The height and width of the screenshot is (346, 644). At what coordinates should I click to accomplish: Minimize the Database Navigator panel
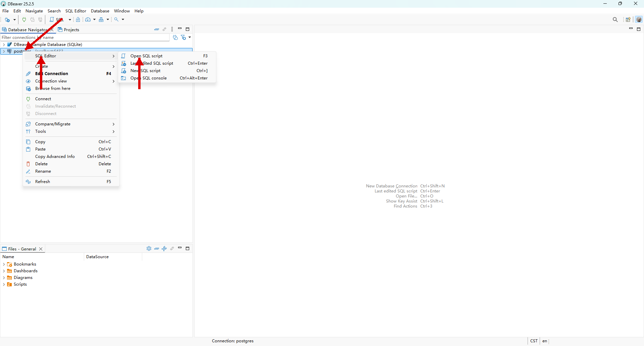[180, 29]
